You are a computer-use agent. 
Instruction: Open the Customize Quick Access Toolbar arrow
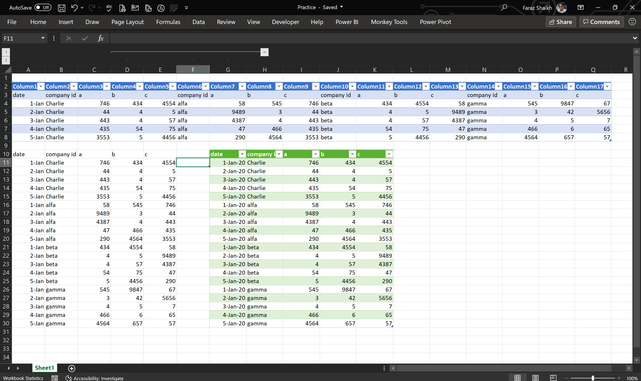(x=186, y=8)
